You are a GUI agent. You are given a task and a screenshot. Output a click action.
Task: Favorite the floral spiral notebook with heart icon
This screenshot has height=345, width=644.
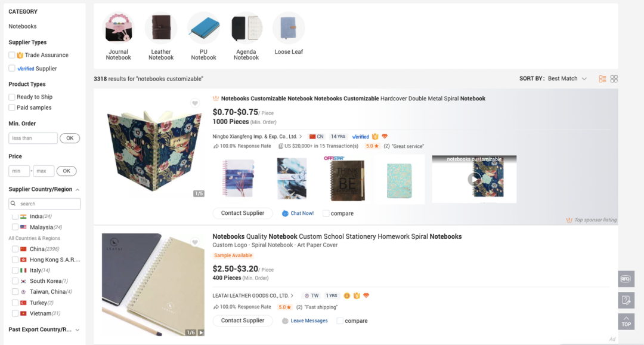tap(194, 103)
